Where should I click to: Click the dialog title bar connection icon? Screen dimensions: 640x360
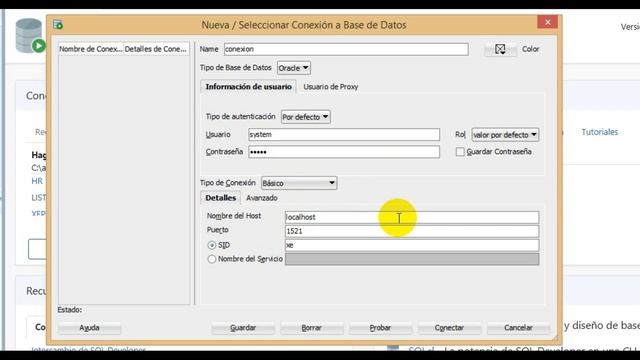(58, 24)
